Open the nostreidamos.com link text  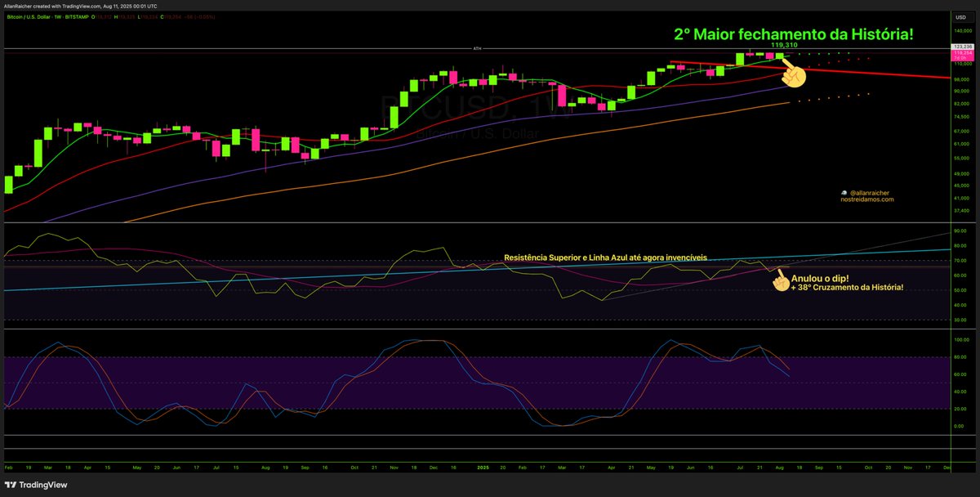867,199
